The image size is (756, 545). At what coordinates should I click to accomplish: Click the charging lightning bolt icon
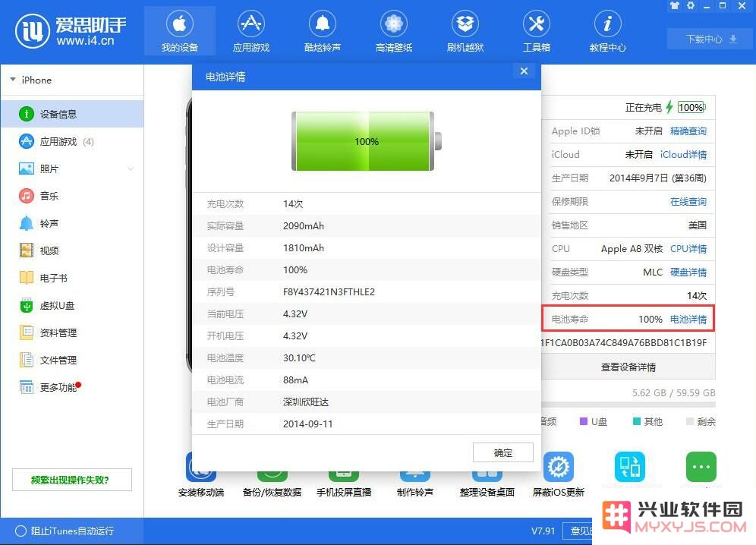669,107
